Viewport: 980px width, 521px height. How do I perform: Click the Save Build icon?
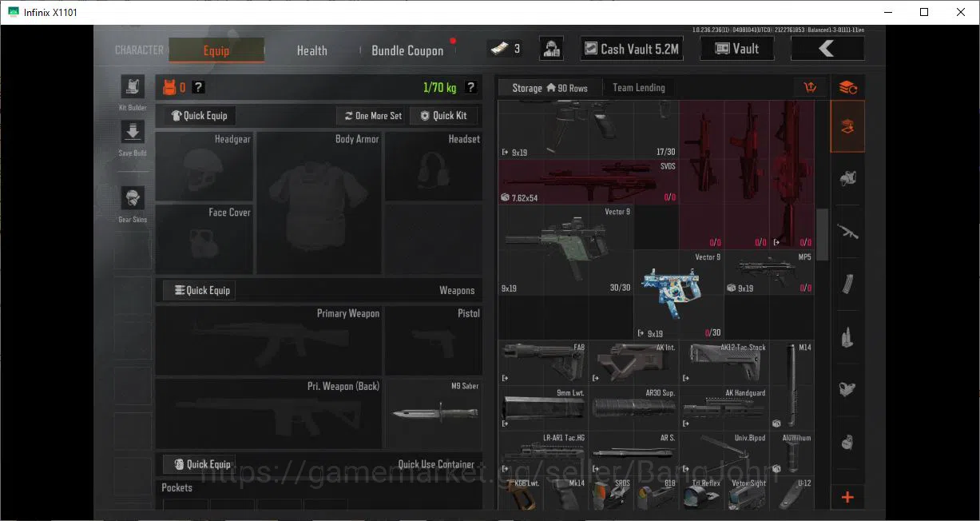point(132,132)
